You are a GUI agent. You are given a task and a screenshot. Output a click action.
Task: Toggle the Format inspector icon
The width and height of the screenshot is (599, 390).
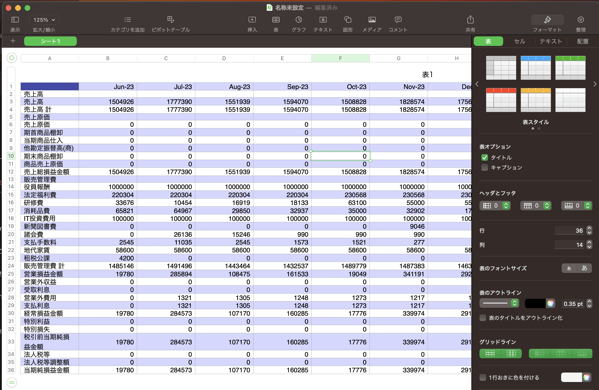547,19
